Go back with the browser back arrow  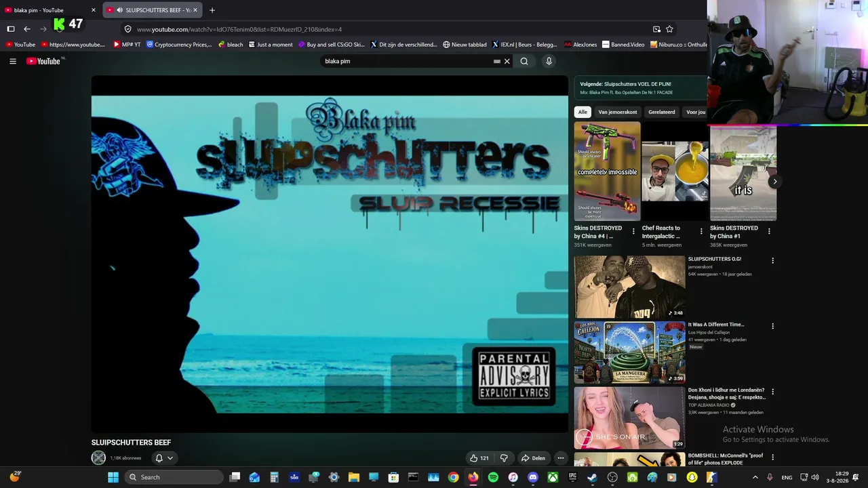point(27,29)
